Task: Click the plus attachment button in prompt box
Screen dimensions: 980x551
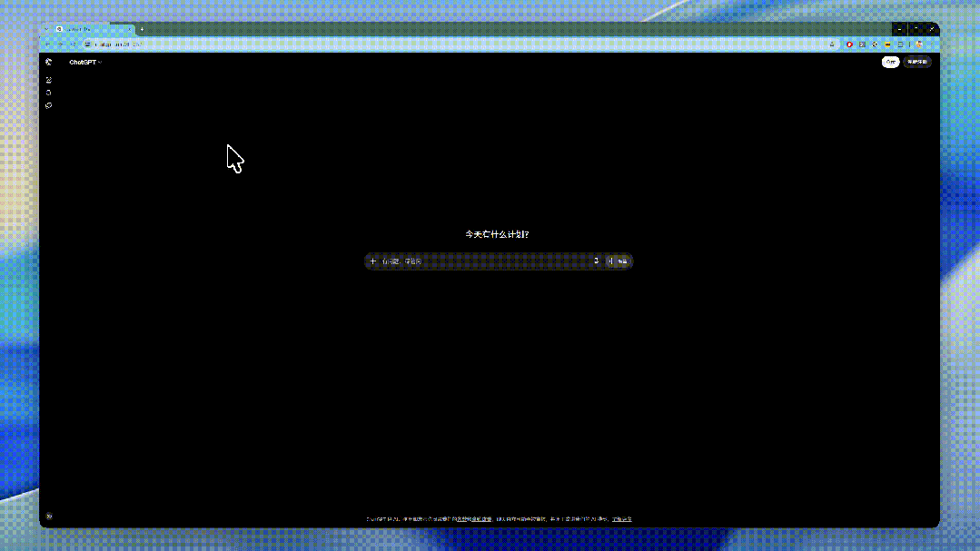Action: 373,261
